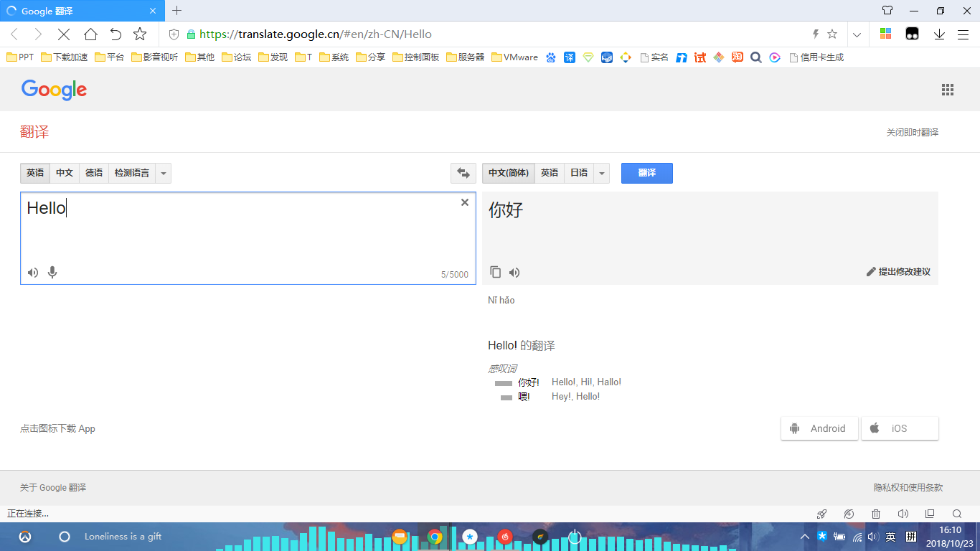Click into the Hello text input box

[248, 238]
